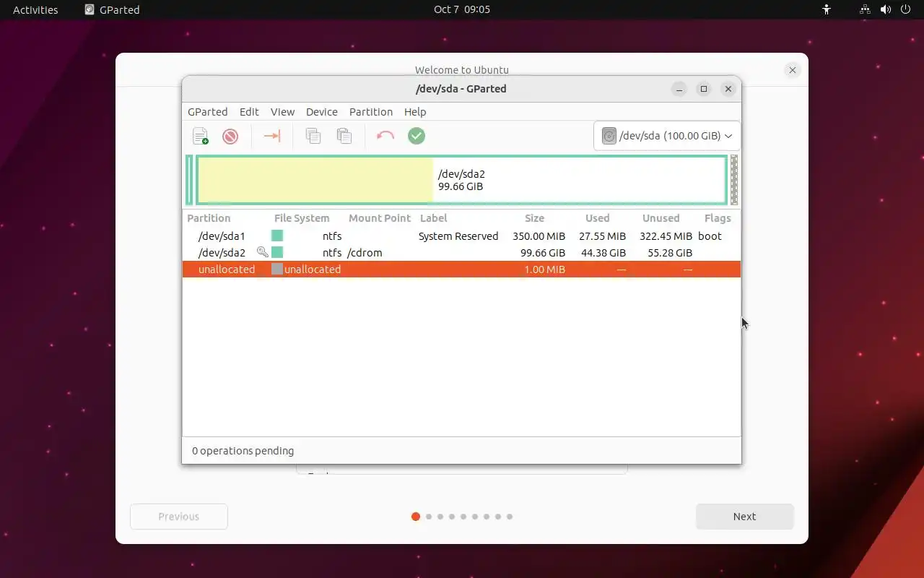Click the System Reserved label cell

[x=458, y=236]
